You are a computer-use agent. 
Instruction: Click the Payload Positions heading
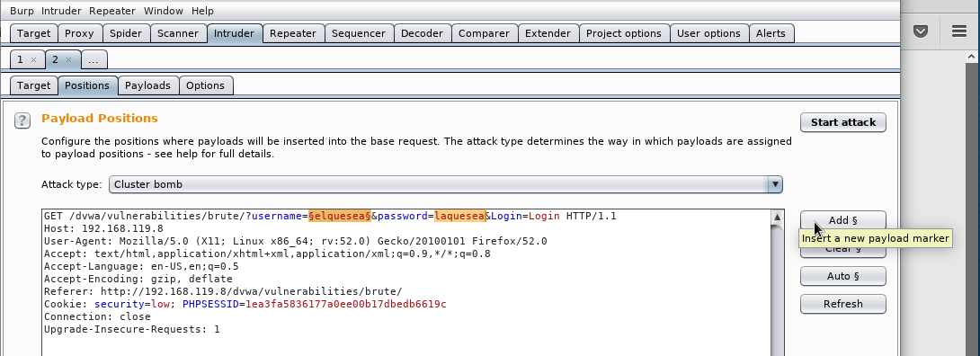pos(100,118)
